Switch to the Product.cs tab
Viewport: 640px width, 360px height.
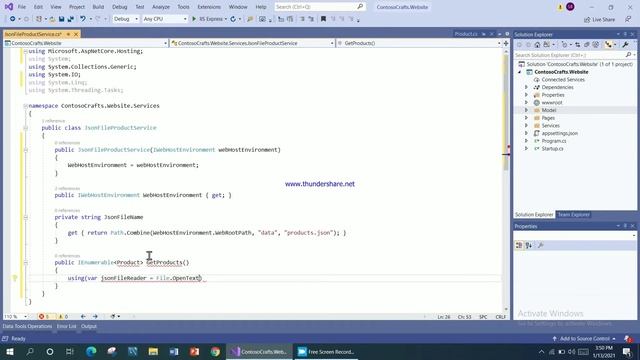466,34
